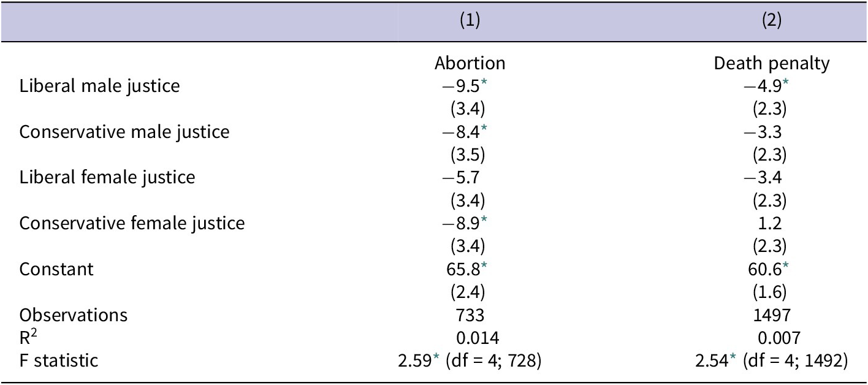
Task: Select the Liberal female justice row label
Action: [x=107, y=177]
